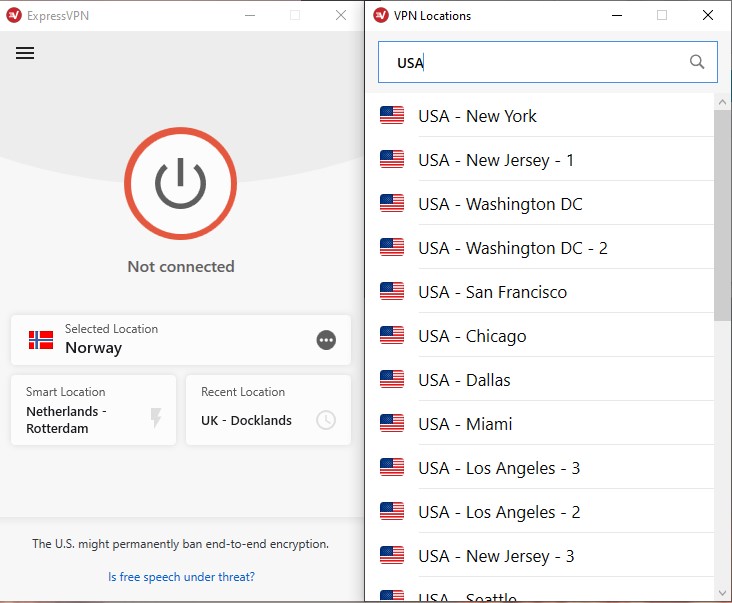The image size is (732, 603).
Task: Click the flag beside USA - Los Angeles - 3
Action: pyautogui.click(x=392, y=467)
